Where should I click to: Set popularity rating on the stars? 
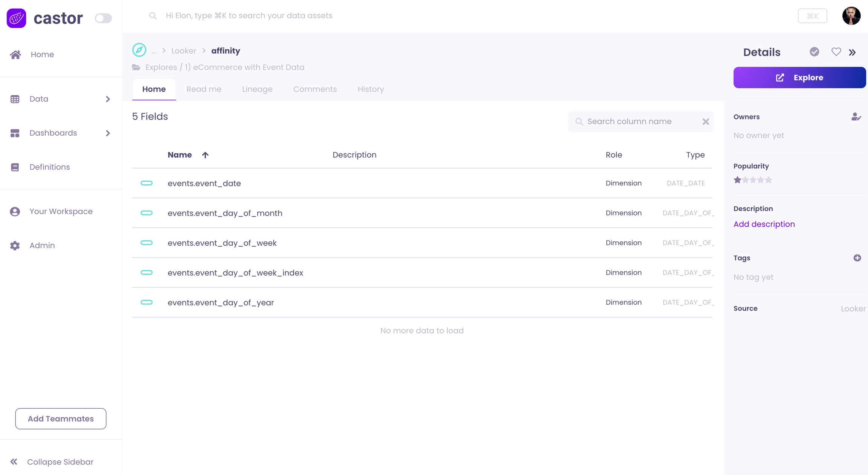coord(753,180)
